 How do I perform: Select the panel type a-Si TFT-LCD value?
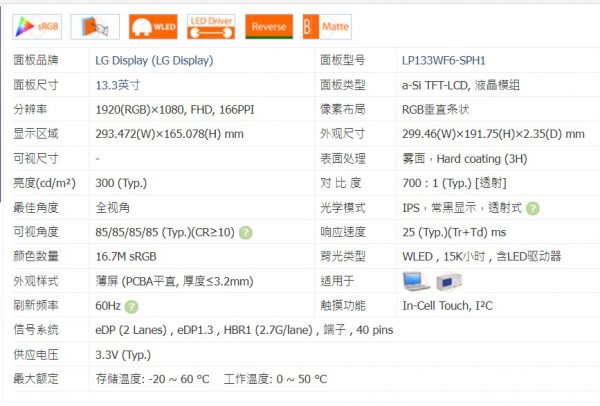tap(461, 85)
